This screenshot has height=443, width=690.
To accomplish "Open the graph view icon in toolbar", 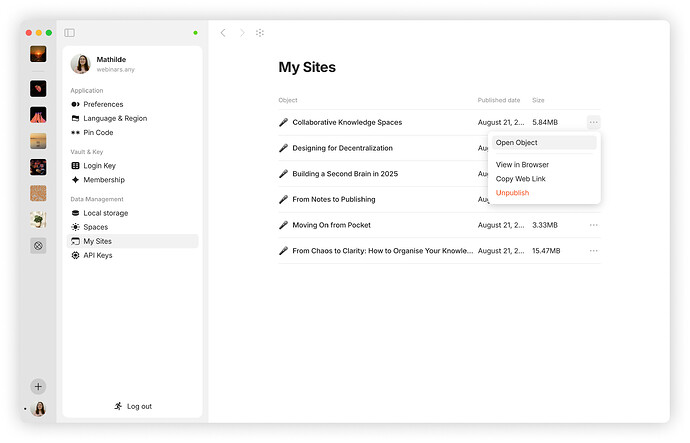I will coord(260,33).
